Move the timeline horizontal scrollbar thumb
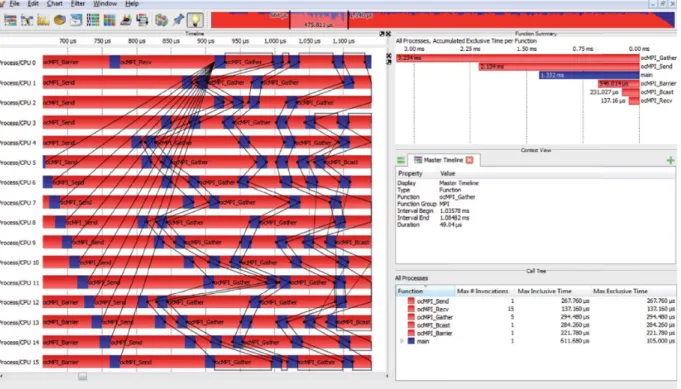 coord(82,376)
